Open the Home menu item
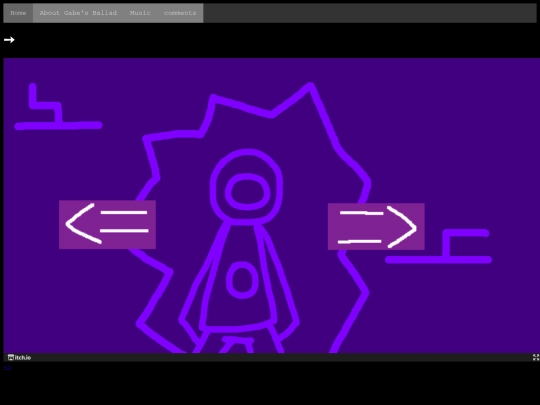540x405 pixels. tap(18, 13)
